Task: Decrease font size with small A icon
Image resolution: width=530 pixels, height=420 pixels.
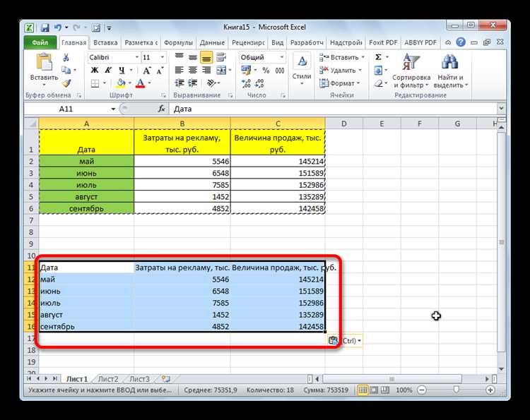Action: (x=160, y=71)
